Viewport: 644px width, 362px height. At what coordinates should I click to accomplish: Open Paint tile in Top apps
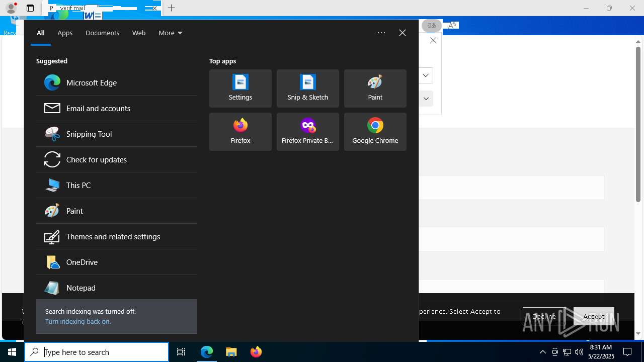click(x=375, y=88)
